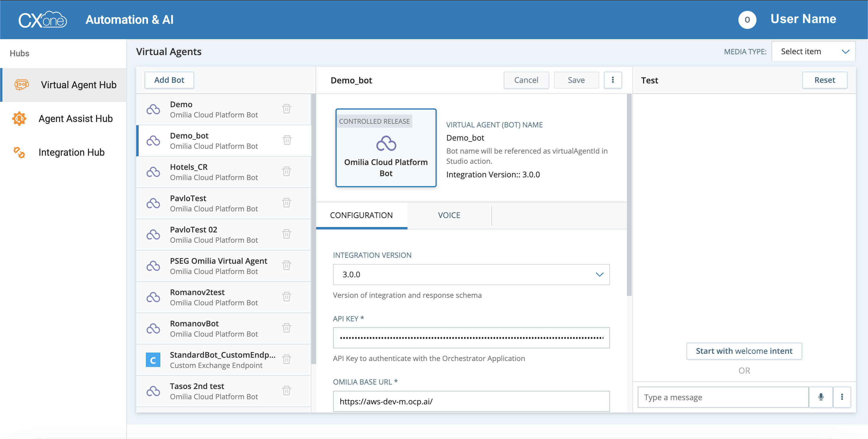868x439 pixels.
Task: Click the Omilia Cloud Platform Bot card
Action: [x=386, y=148]
